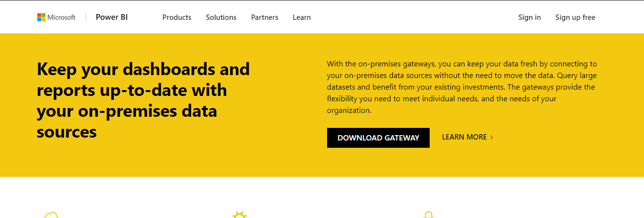The height and width of the screenshot is (218, 644).
Task: Go to the Power BI home link
Action: point(112,17)
